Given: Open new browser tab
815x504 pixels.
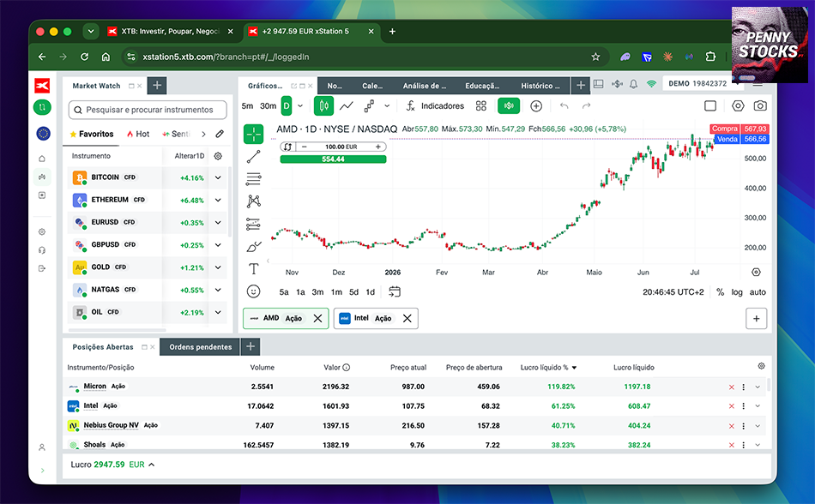Looking at the screenshot, I should tap(392, 31).
